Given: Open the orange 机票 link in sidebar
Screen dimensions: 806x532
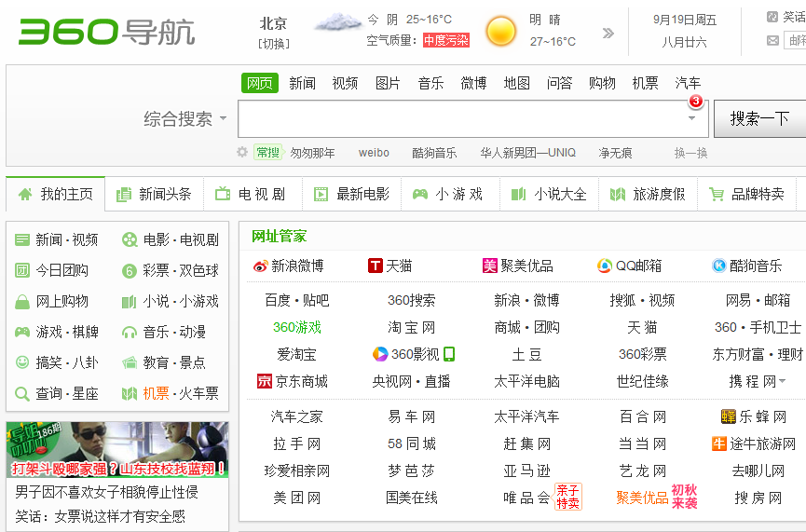Looking at the screenshot, I should 156,394.
